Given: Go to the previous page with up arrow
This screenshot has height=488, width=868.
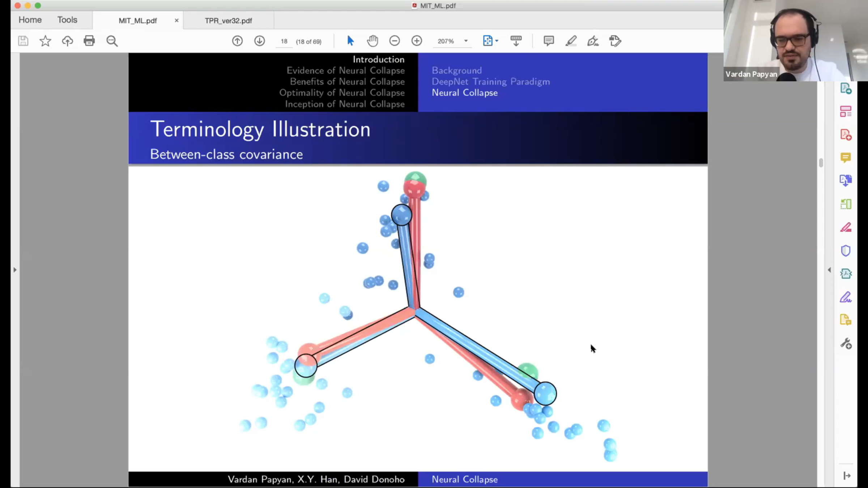Looking at the screenshot, I should (237, 41).
